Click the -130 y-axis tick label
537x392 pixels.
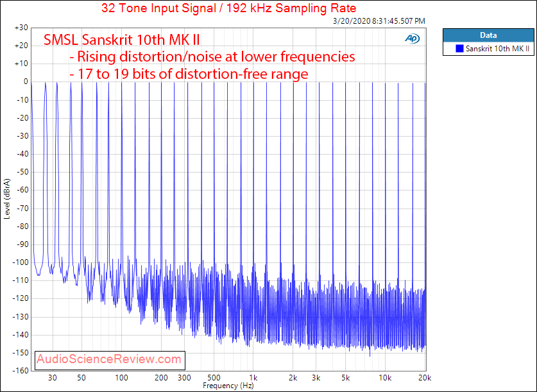pyautogui.click(x=20, y=317)
